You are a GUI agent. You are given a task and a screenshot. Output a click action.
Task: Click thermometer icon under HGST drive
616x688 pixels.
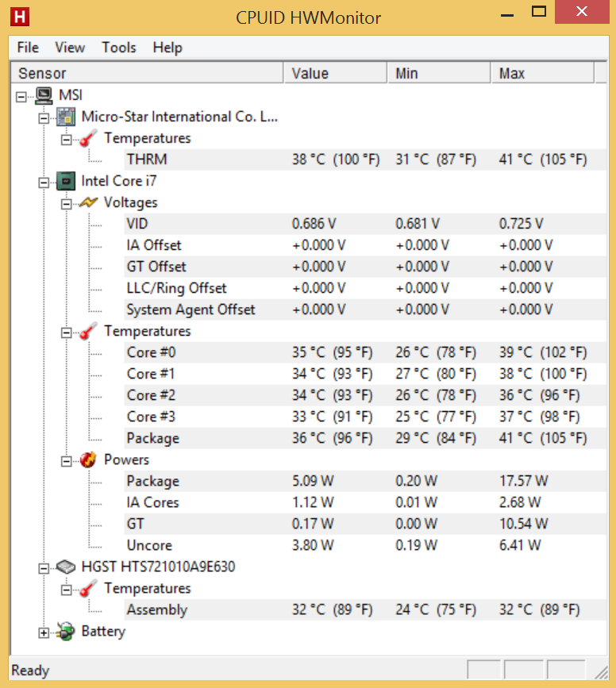pyautogui.click(x=88, y=588)
